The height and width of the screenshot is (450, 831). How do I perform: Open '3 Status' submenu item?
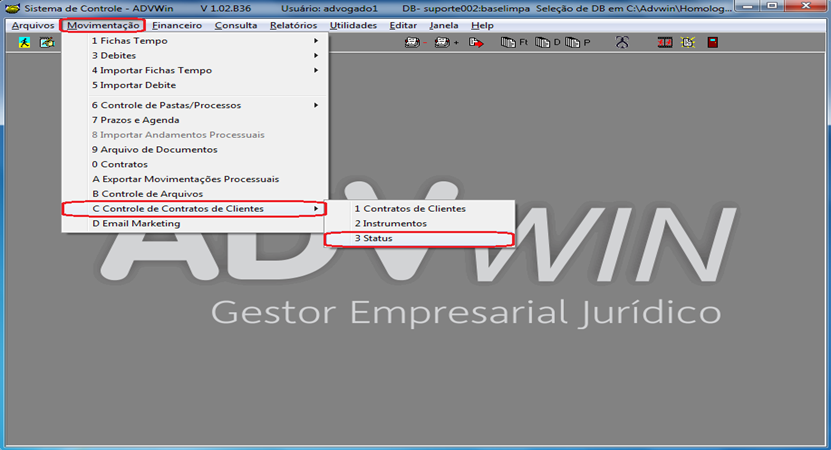click(x=419, y=239)
